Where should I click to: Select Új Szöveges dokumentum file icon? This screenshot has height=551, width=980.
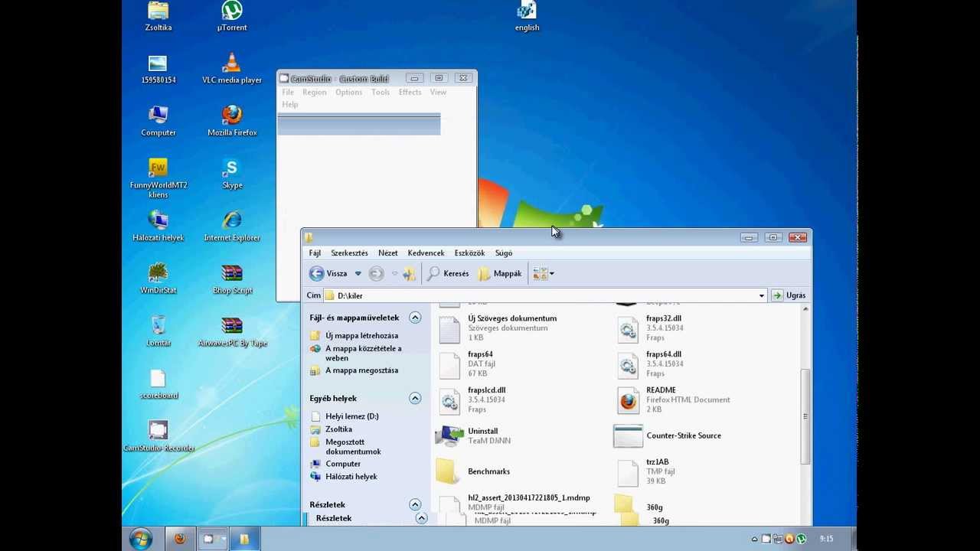point(449,329)
